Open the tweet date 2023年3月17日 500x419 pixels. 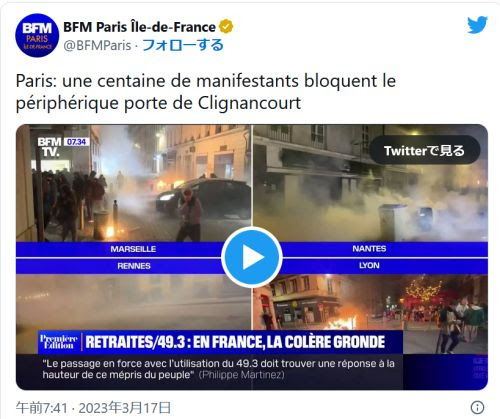click(x=125, y=407)
